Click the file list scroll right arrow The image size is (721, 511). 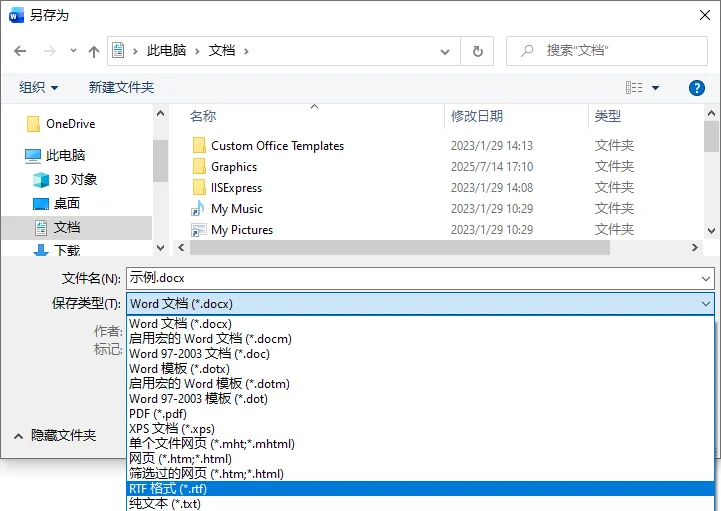[694, 247]
